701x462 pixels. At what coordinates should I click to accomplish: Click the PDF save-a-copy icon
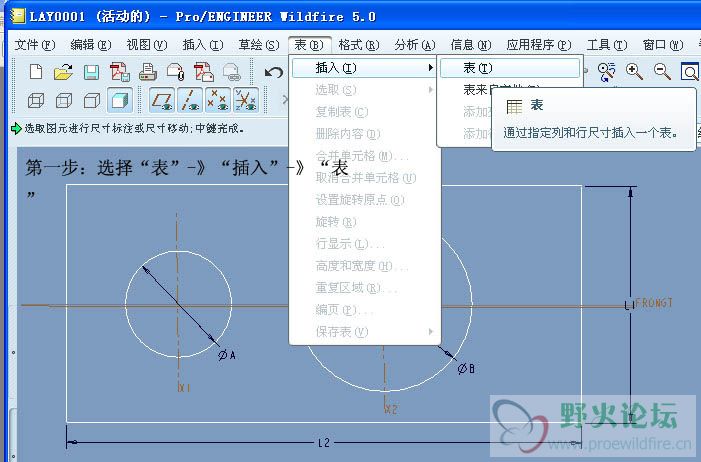[120, 72]
